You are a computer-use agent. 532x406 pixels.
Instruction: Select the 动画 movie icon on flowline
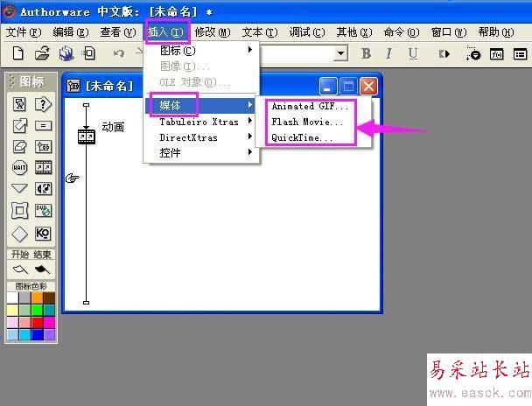pyautogui.click(x=86, y=136)
